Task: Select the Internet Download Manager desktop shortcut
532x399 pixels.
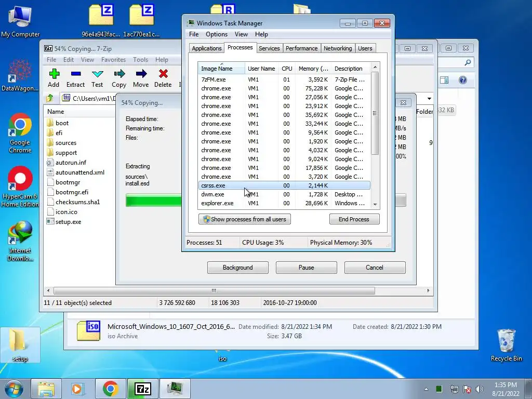Action: pos(20,241)
